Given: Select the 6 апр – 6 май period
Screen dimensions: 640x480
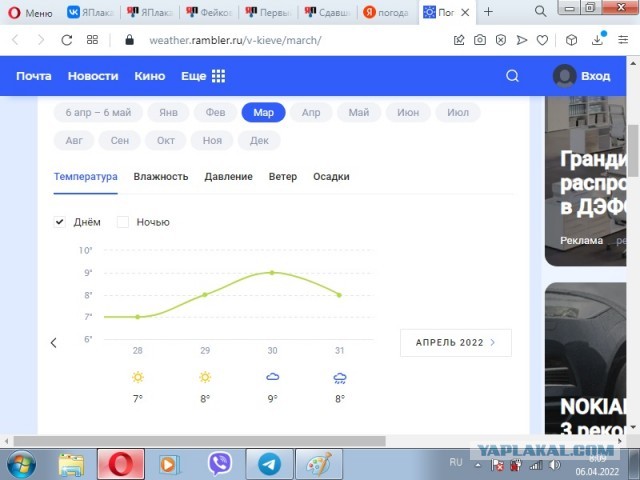Looking at the screenshot, I should pos(98,112).
